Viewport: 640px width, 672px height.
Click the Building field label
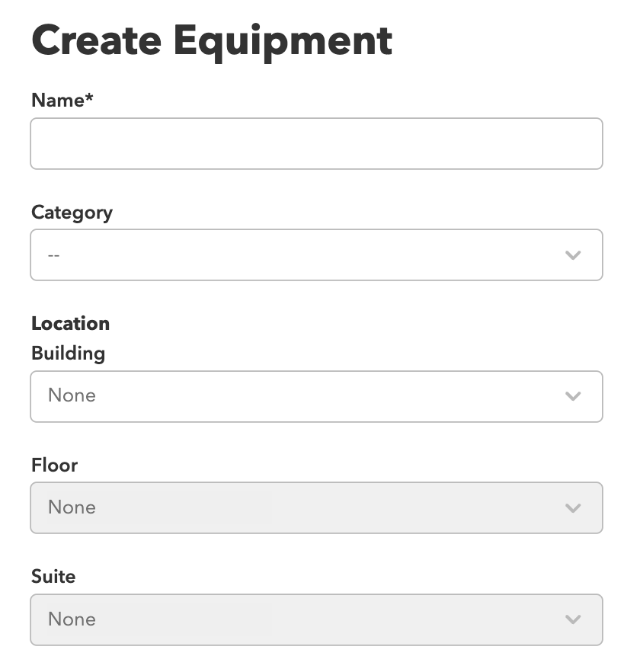[68, 354]
